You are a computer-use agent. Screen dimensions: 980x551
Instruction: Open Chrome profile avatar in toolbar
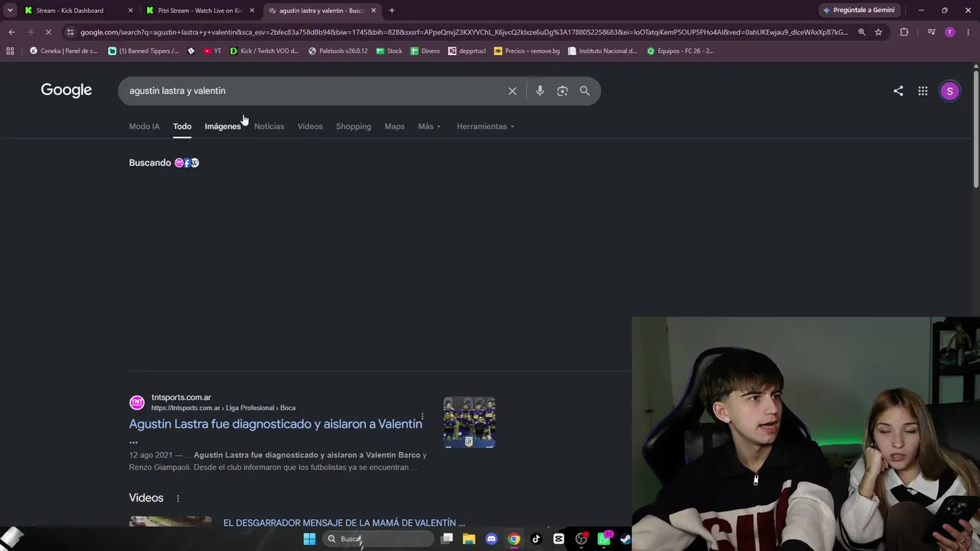coord(950,32)
